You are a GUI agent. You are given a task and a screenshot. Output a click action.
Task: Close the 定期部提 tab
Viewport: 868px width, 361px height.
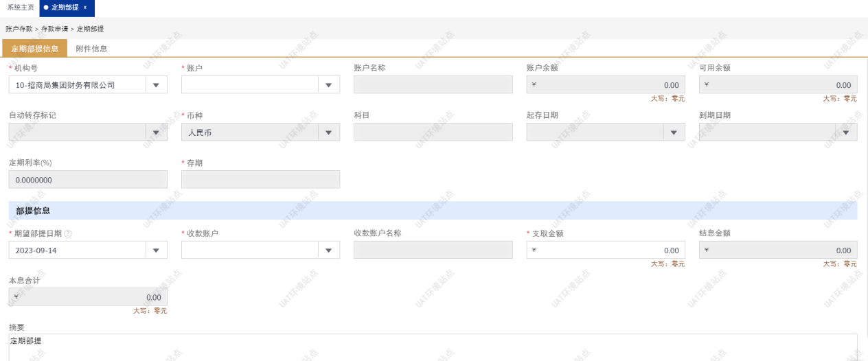[85, 8]
